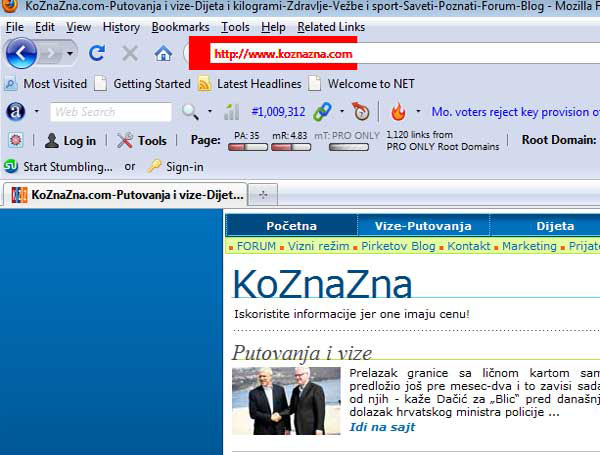Click the Alexa Web Search field
The image size is (600, 455).
pyautogui.click(x=111, y=112)
